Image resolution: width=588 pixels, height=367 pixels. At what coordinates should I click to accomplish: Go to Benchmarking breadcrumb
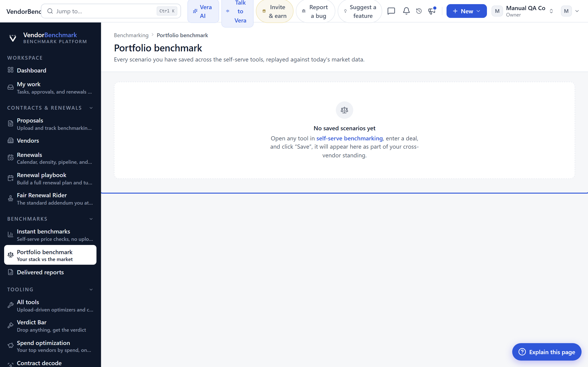131,35
